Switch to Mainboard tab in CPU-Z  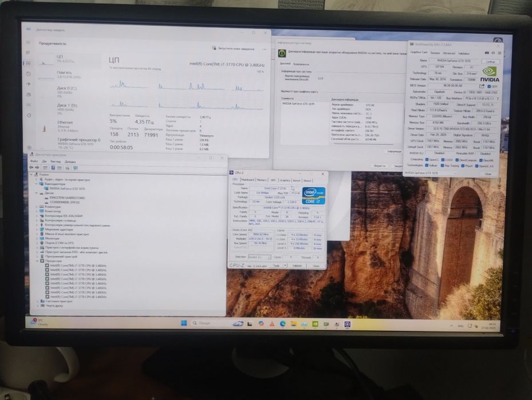click(x=248, y=180)
